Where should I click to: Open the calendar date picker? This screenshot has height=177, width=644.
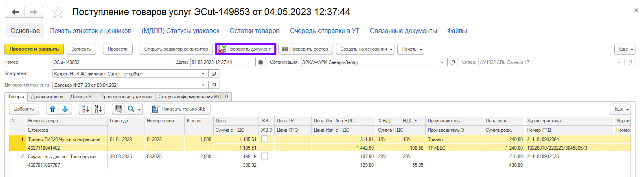(x=261, y=62)
